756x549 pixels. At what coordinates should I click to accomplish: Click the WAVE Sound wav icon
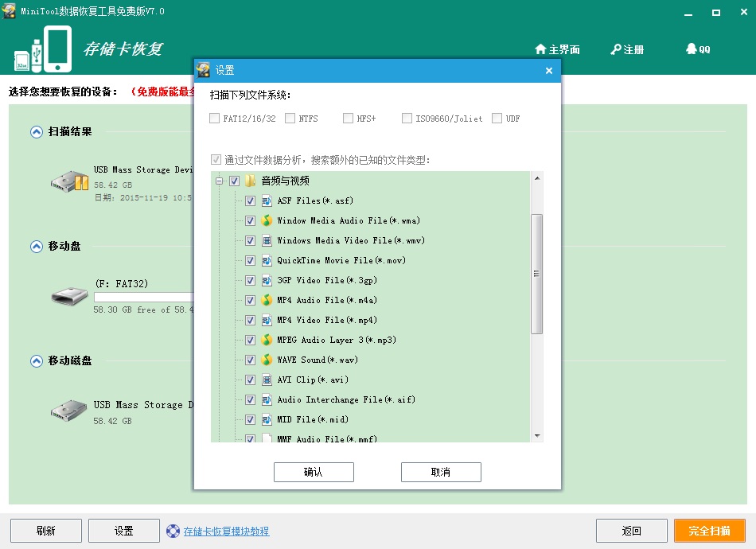pos(267,360)
